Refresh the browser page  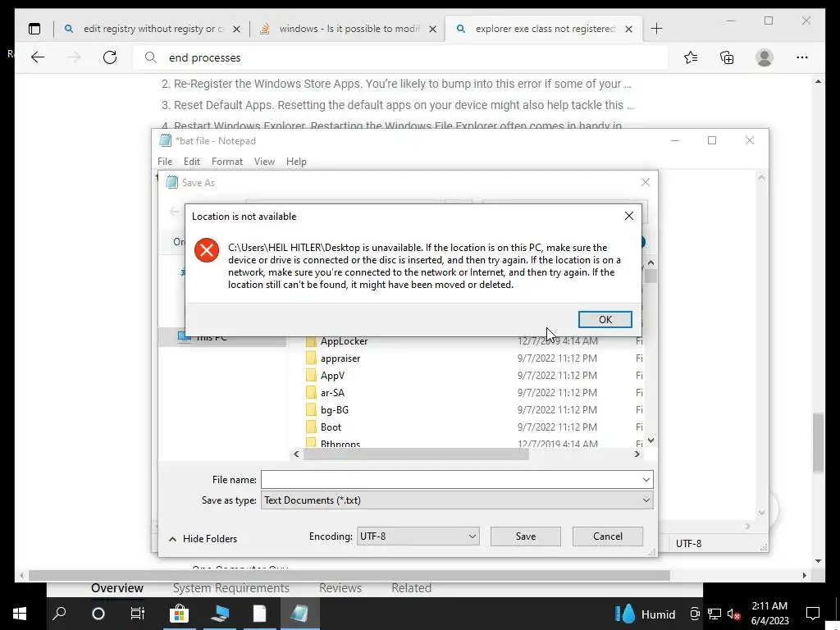[x=110, y=57]
